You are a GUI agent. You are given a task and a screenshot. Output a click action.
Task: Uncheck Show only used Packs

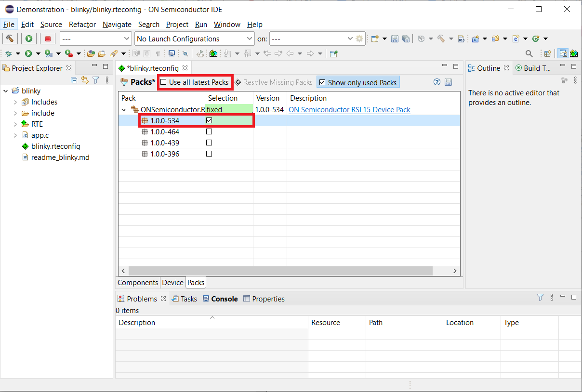(322, 82)
